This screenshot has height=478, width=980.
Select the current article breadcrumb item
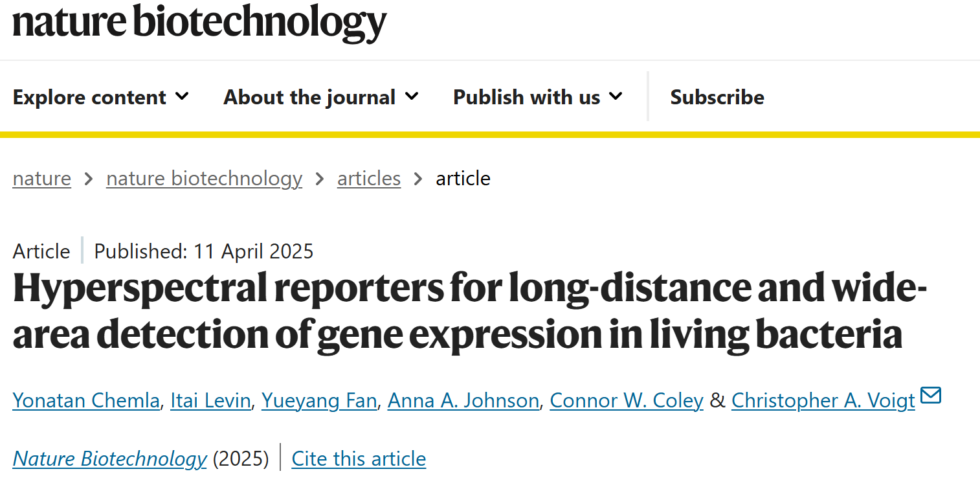click(x=463, y=178)
